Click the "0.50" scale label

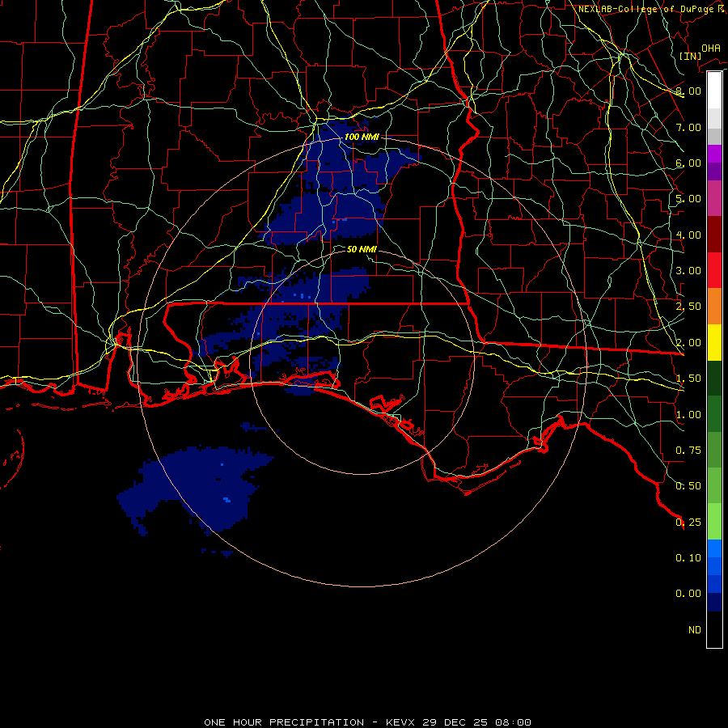688,486
